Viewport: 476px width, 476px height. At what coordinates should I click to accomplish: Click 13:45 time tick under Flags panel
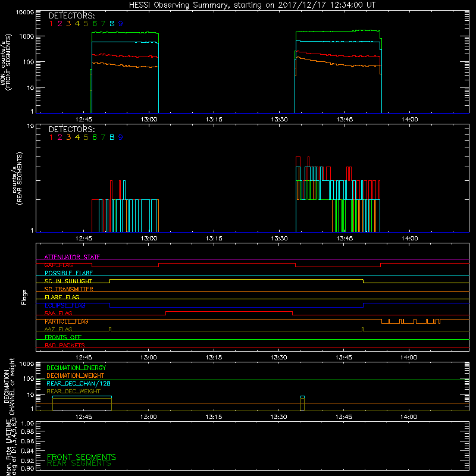pyautogui.click(x=344, y=358)
